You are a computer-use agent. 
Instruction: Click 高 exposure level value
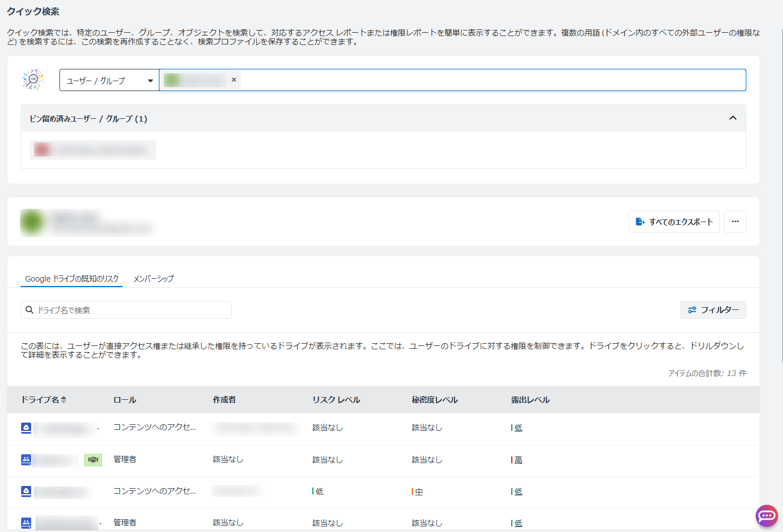[x=518, y=460]
